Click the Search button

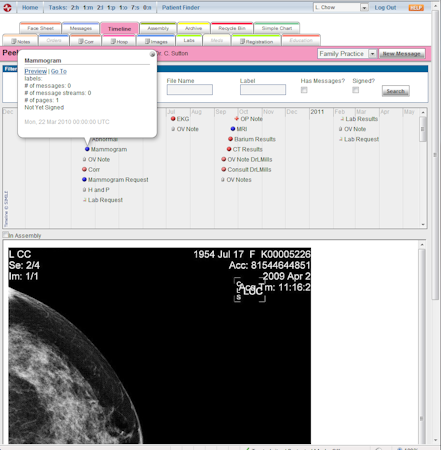[395, 91]
